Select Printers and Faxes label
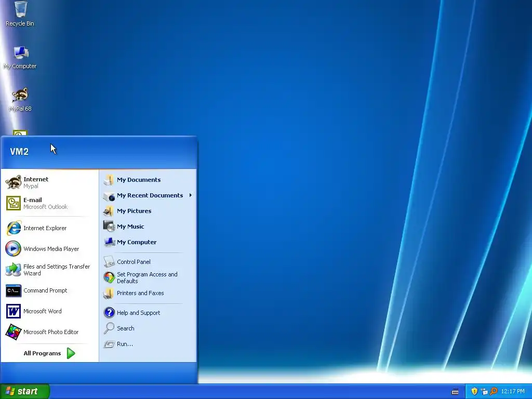 click(140, 293)
